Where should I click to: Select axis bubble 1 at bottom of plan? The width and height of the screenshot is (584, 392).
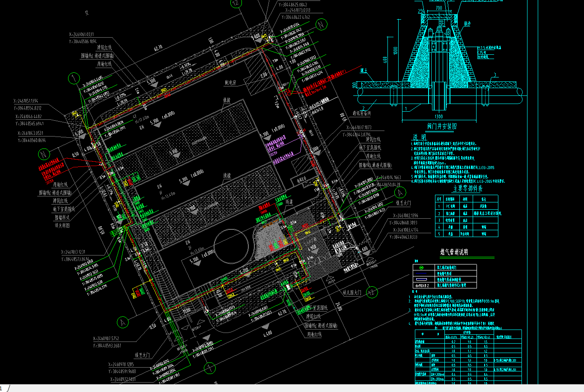pos(210,368)
